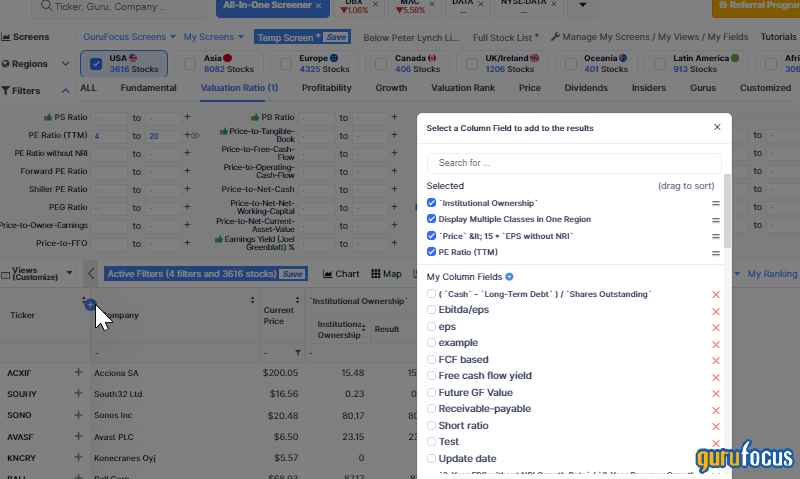This screenshot has height=479, width=800.
Task: Toggle Europe region checkbox
Action: point(286,64)
